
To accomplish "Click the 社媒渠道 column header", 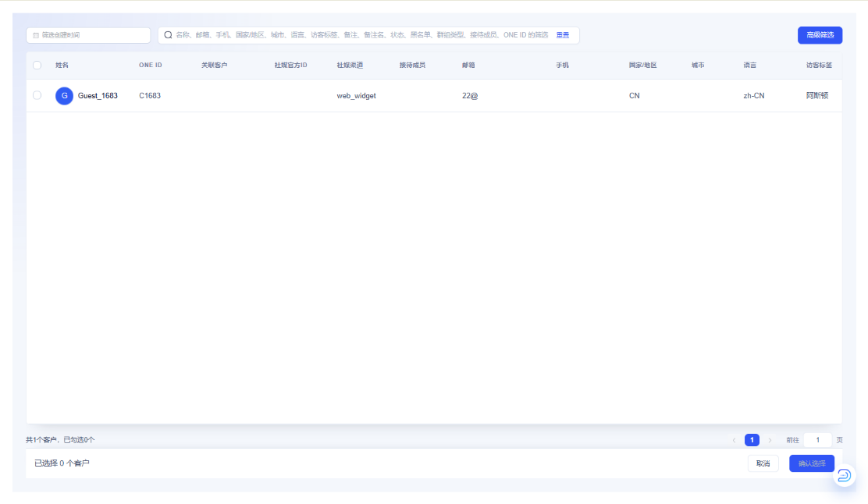I will [350, 66].
